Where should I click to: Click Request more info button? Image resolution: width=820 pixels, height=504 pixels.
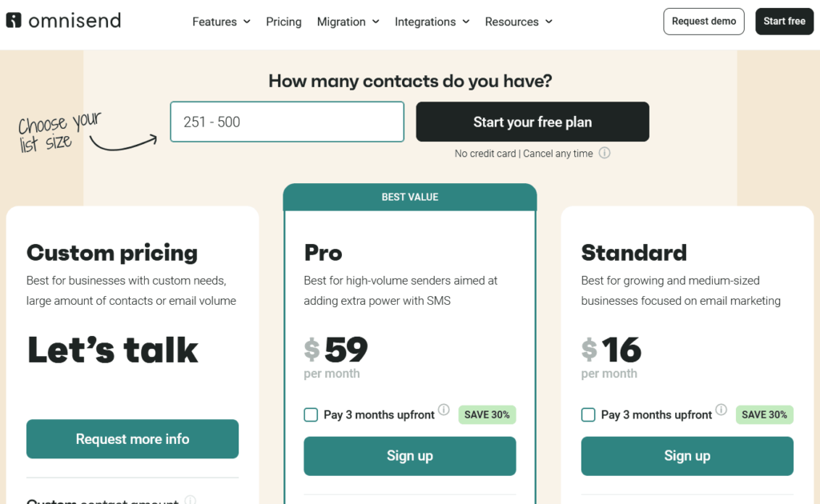(132, 438)
